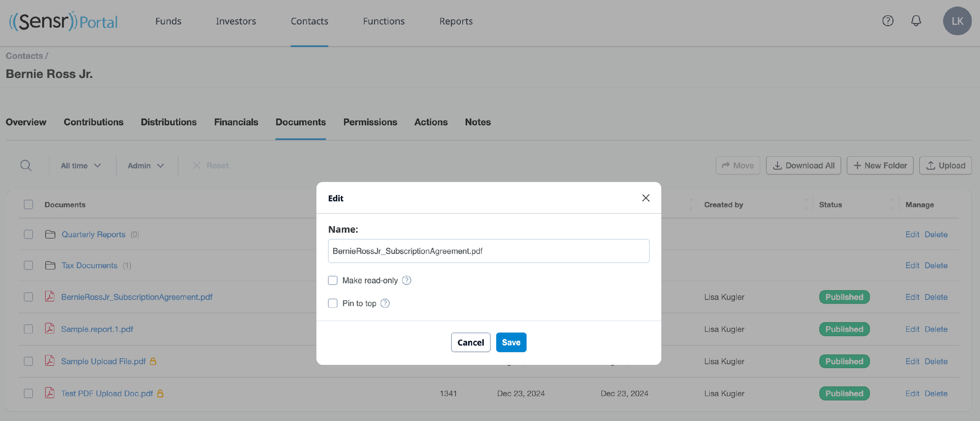
Task: Open the LK user avatar menu
Action: [957, 21]
